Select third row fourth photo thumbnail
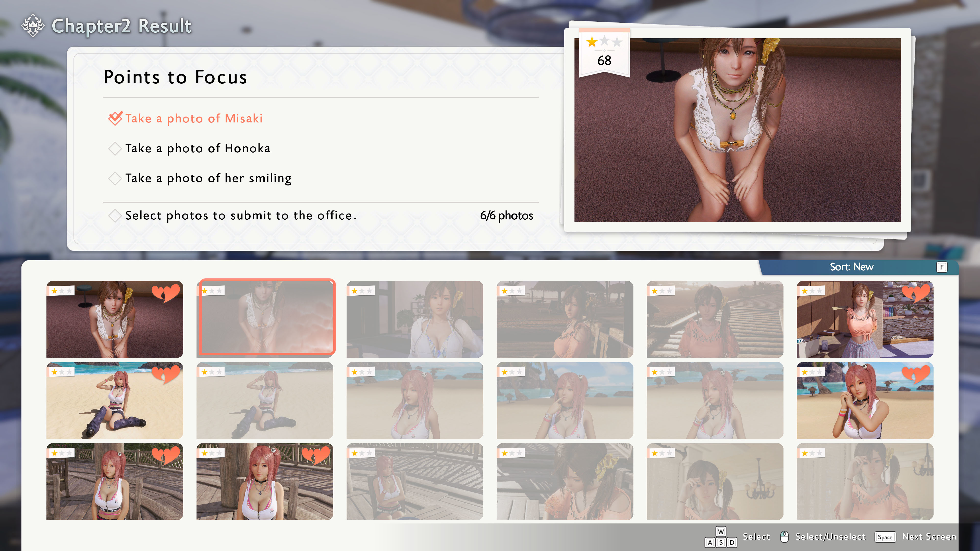This screenshot has width=980, height=551. [x=565, y=481]
